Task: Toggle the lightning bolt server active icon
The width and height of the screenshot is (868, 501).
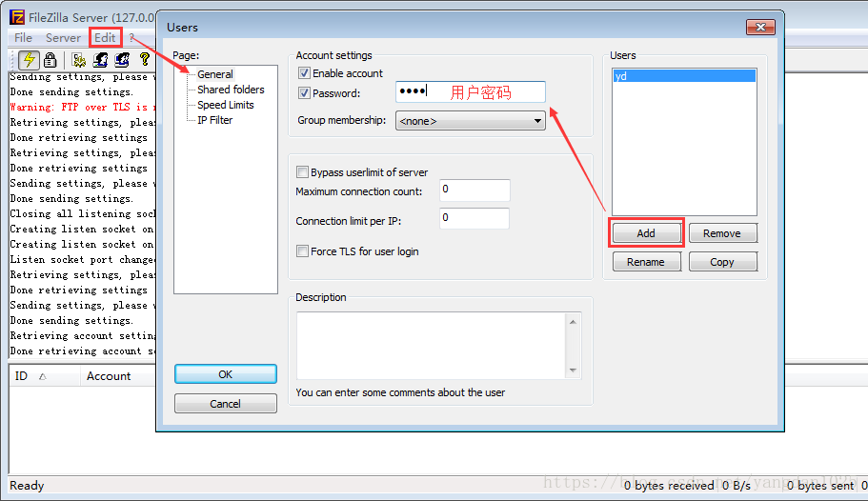Action: tap(29, 59)
